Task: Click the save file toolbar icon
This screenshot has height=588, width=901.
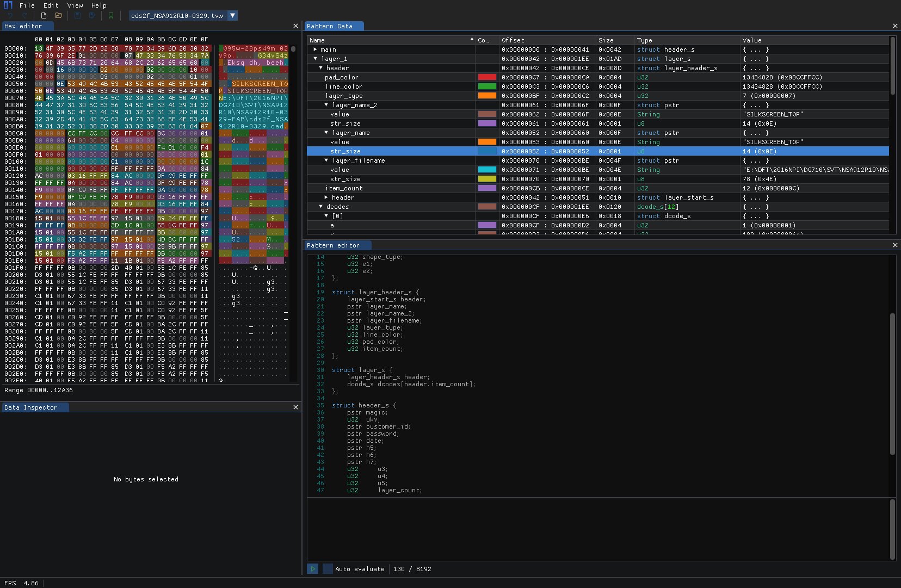Action: pos(78,16)
